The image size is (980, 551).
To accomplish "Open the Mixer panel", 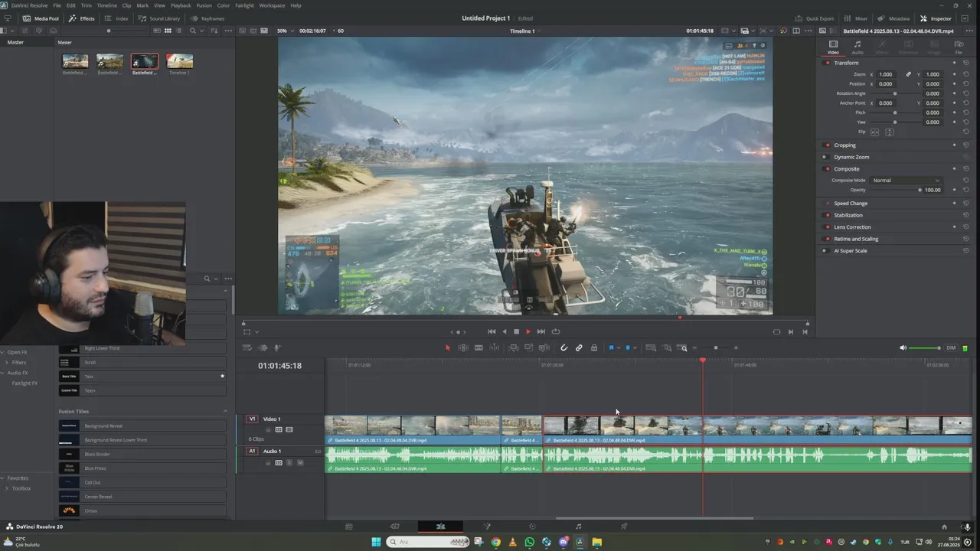I will pyautogui.click(x=857, y=18).
